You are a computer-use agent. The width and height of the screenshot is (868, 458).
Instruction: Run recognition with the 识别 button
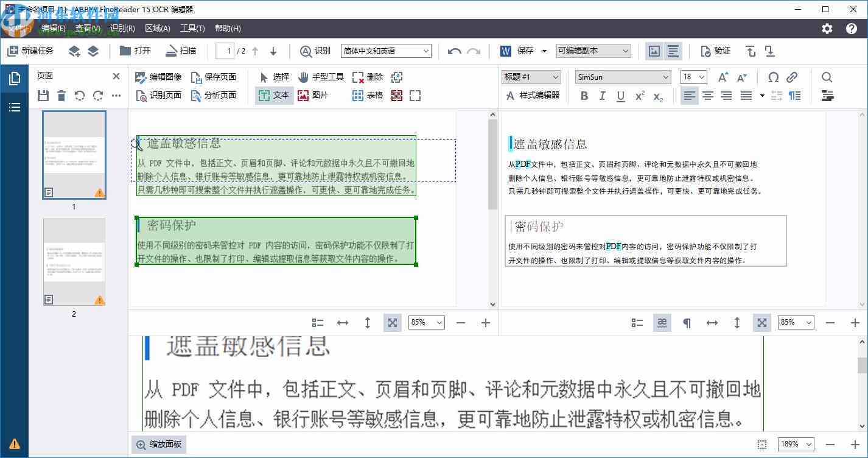click(315, 51)
